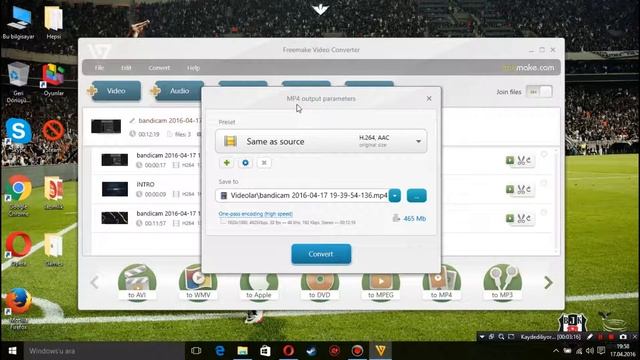Click the freemake.com logo link
This screenshot has height=360, width=640.
(x=529, y=68)
